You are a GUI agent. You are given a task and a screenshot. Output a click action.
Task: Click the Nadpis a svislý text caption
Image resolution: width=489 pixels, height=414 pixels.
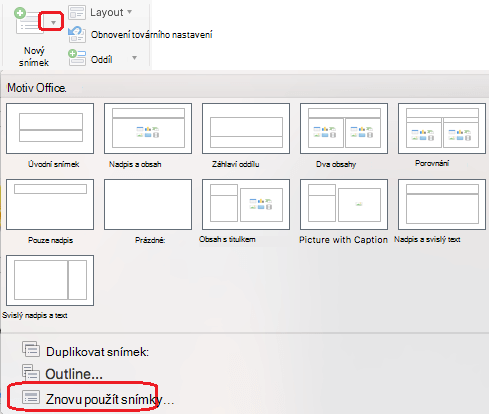(x=427, y=239)
